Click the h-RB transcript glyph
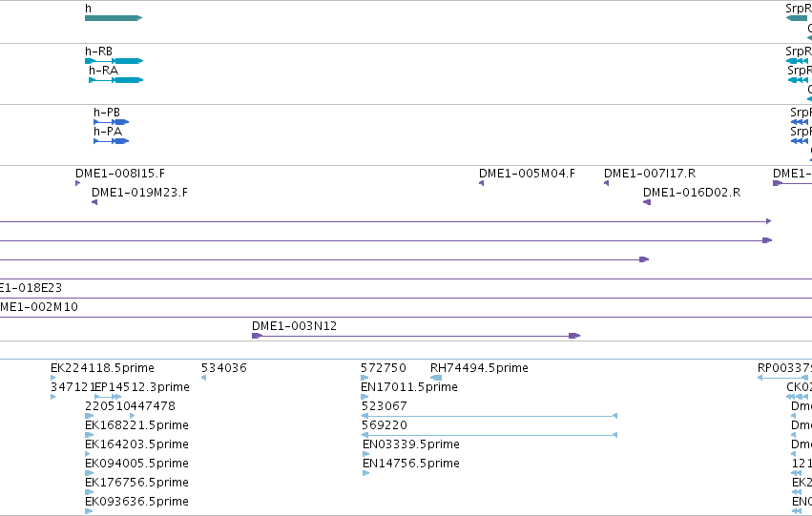This screenshot has height=516, width=812. pyautogui.click(x=114, y=61)
